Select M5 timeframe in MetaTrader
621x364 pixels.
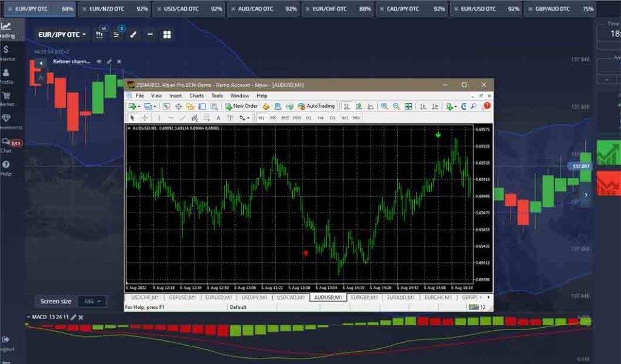(273, 118)
